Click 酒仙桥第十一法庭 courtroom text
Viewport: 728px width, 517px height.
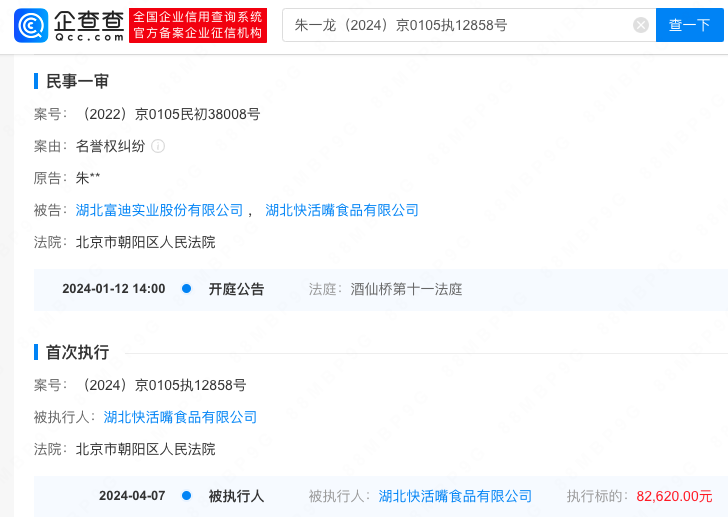click(406, 289)
